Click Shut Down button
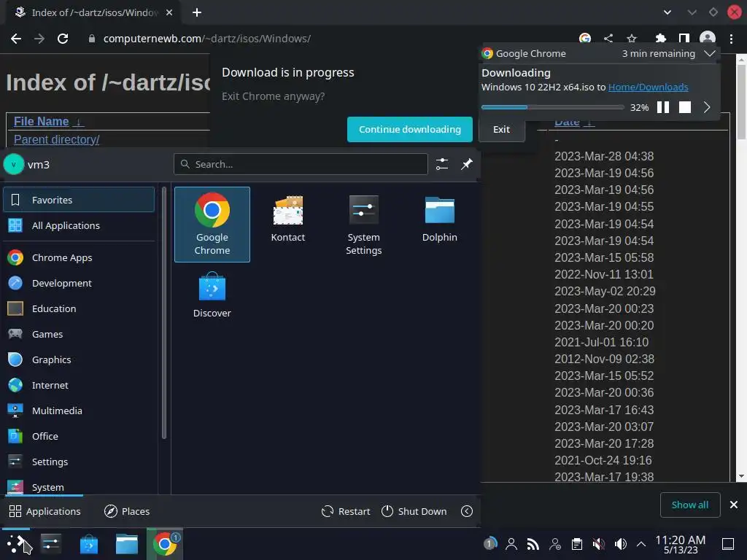Viewport: 747px width, 560px height. (414, 511)
